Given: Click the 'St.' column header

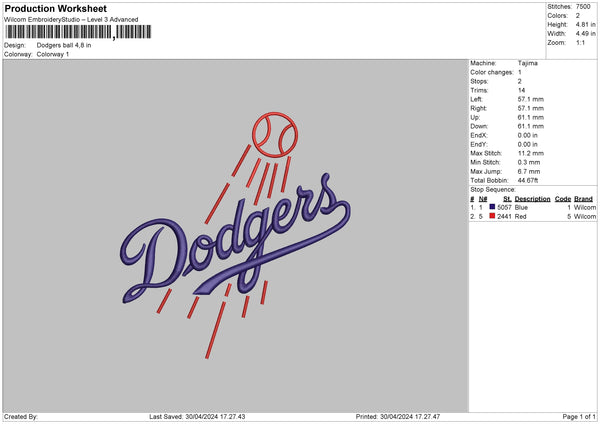Looking at the screenshot, I should [x=507, y=199].
